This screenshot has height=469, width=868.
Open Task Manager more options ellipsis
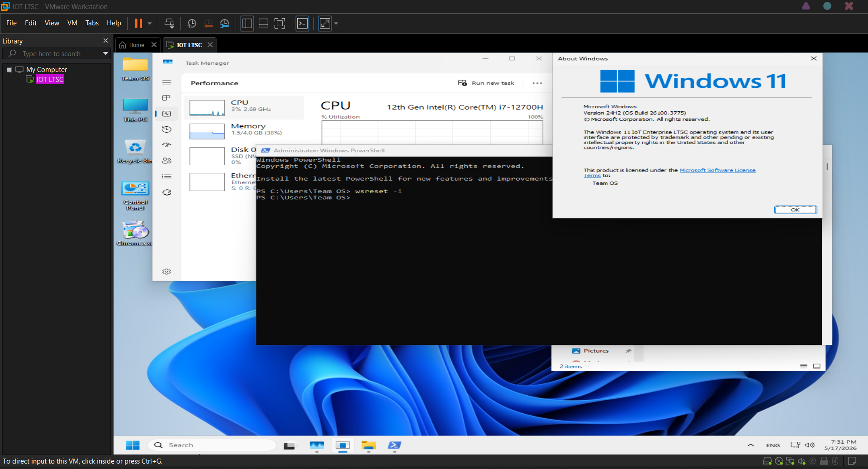point(537,83)
